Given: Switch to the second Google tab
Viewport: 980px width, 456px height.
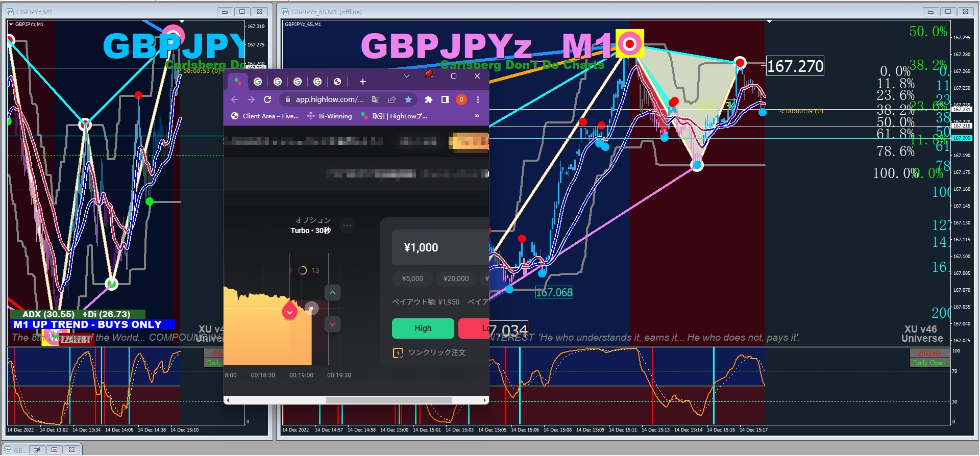Looking at the screenshot, I should click(278, 82).
